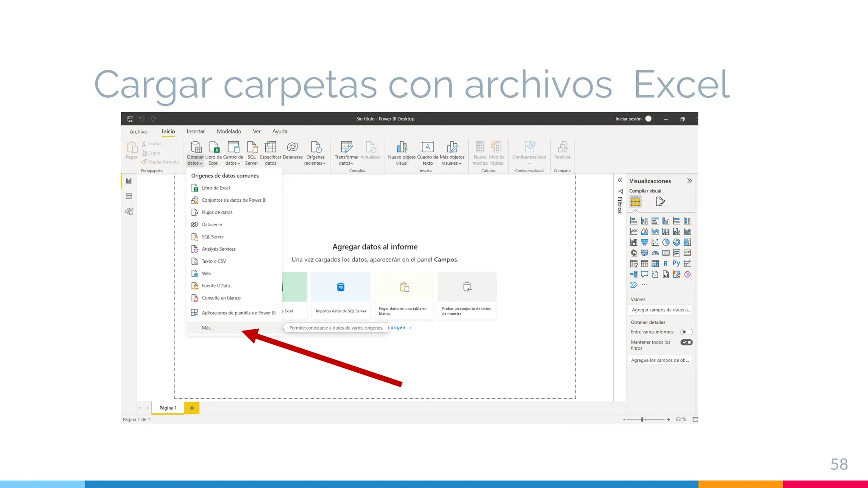Adjust the zoom slider handle
This screenshot has height=488, width=868.
pyautogui.click(x=643, y=419)
